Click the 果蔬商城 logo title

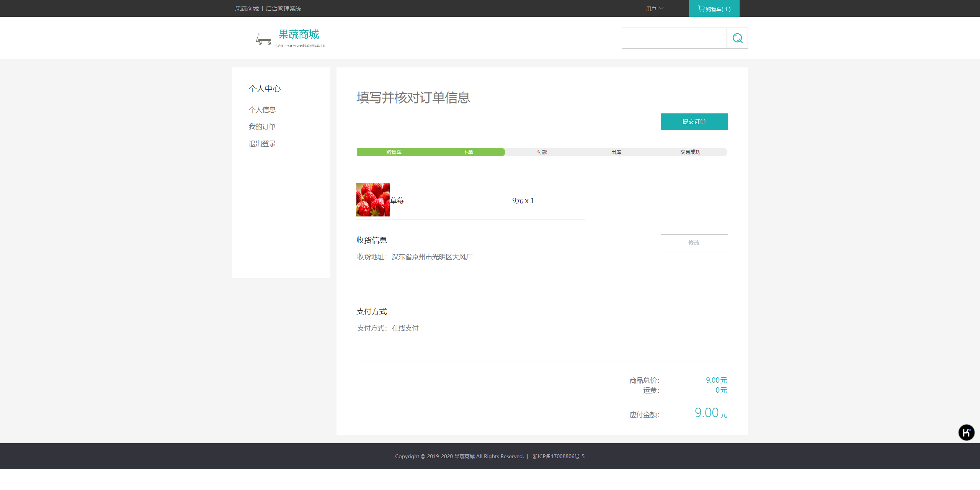pyautogui.click(x=299, y=34)
